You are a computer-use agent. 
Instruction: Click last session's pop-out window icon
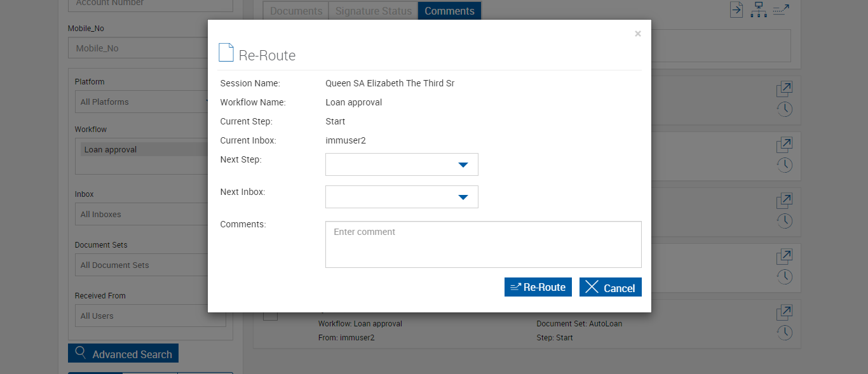pyautogui.click(x=784, y=312)
